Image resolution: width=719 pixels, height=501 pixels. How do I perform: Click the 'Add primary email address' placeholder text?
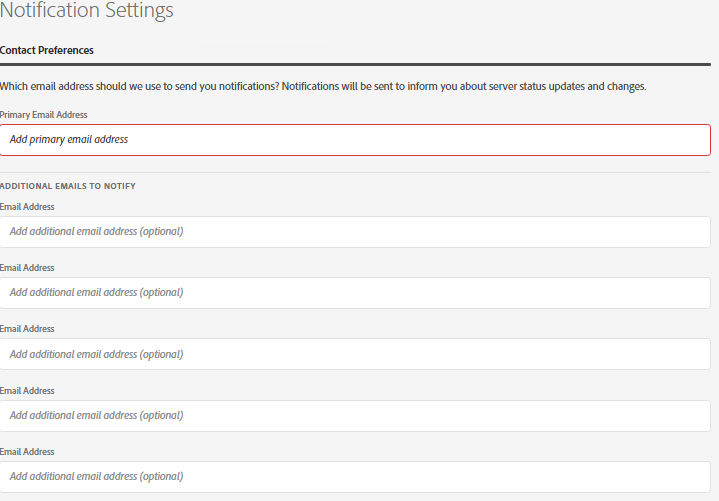69,140
